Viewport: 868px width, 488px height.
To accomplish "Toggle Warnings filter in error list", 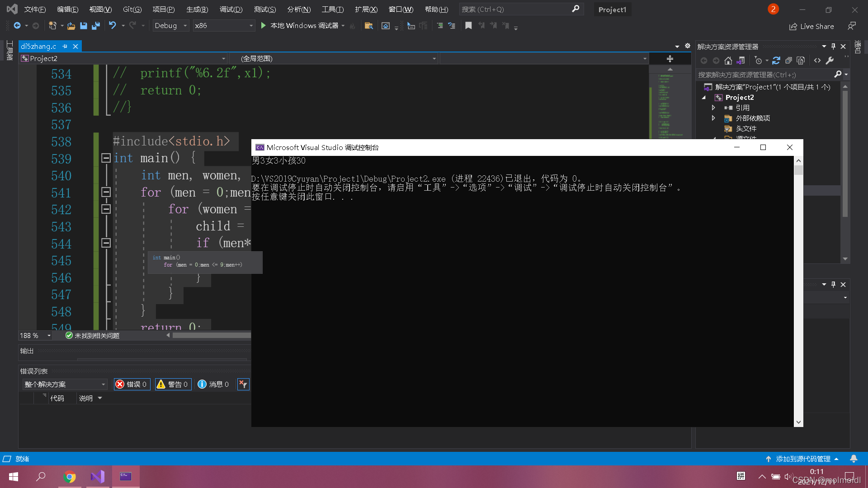I will (x=172, y=384).
